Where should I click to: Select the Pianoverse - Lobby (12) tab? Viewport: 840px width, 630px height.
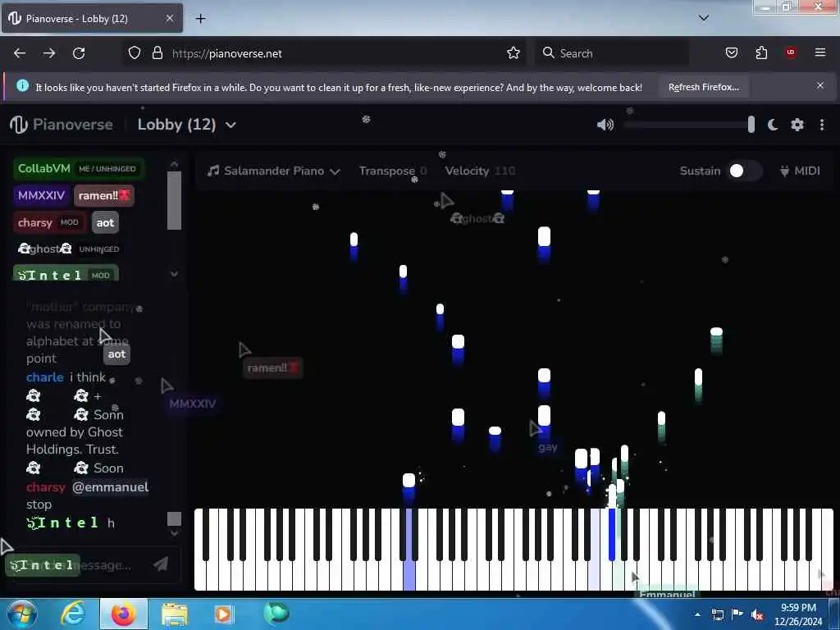click(x=92, y=19)
